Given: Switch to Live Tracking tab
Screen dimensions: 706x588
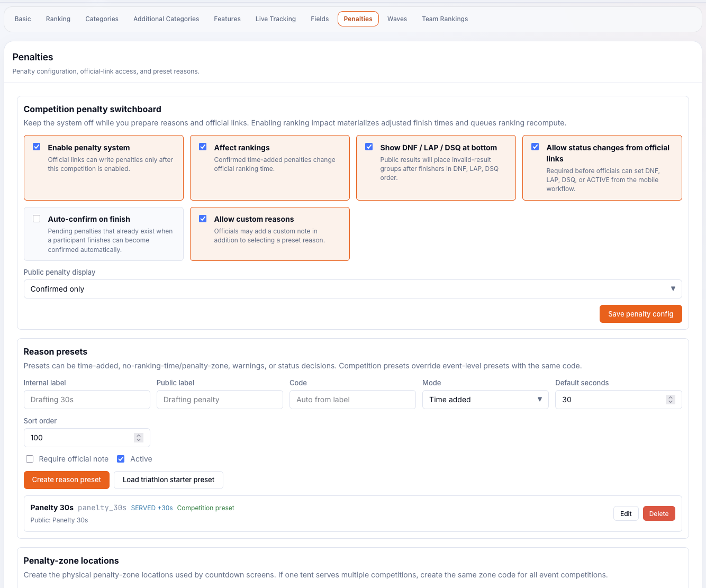Looking at the screenshot, I should point(276,19).
